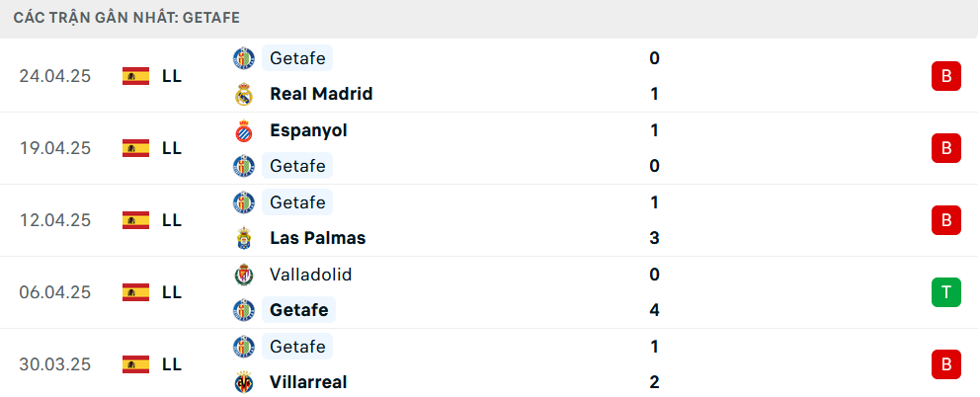Select LL league label in 12.04.25 row
The width and height of the screenshot is (980, 397).
[172, 220]
